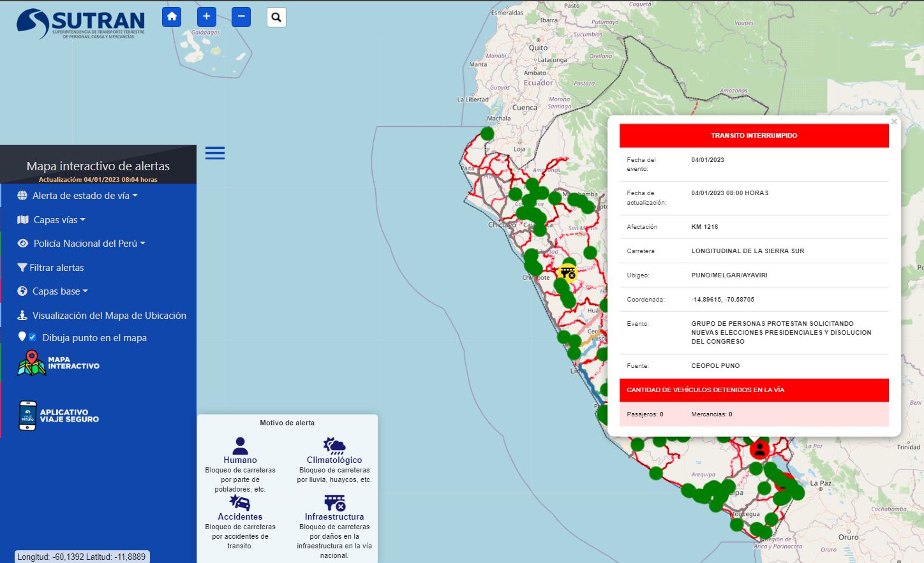Click Humano legend label
Image resolution: width=924 pixels, height=563 pixels.
coord(240,460)
